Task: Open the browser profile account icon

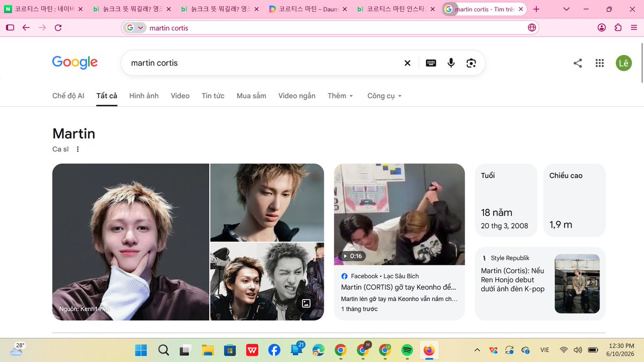Action: (602, 28)
